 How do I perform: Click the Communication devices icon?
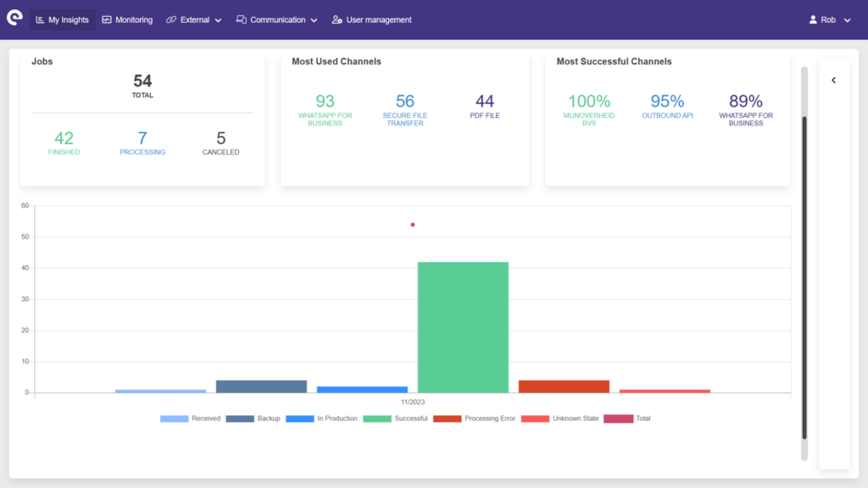(x=241, y=19)
